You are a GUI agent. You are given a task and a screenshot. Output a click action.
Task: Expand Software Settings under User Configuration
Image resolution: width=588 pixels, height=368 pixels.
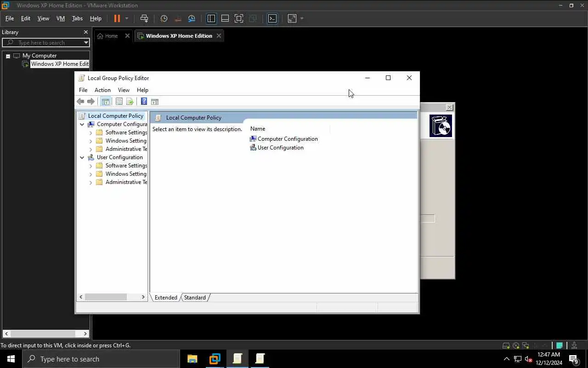90,166
